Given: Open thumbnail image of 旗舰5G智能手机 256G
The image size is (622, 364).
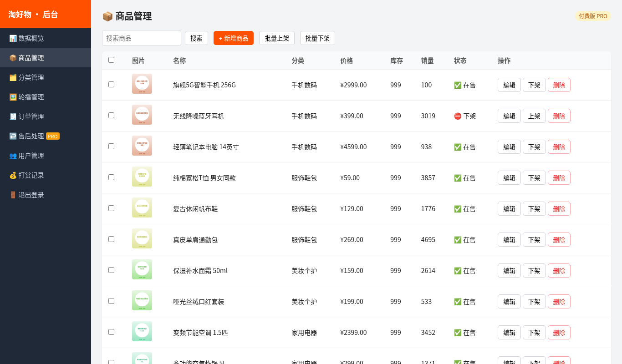Looking at the screenshot, I should pos(142,84).
